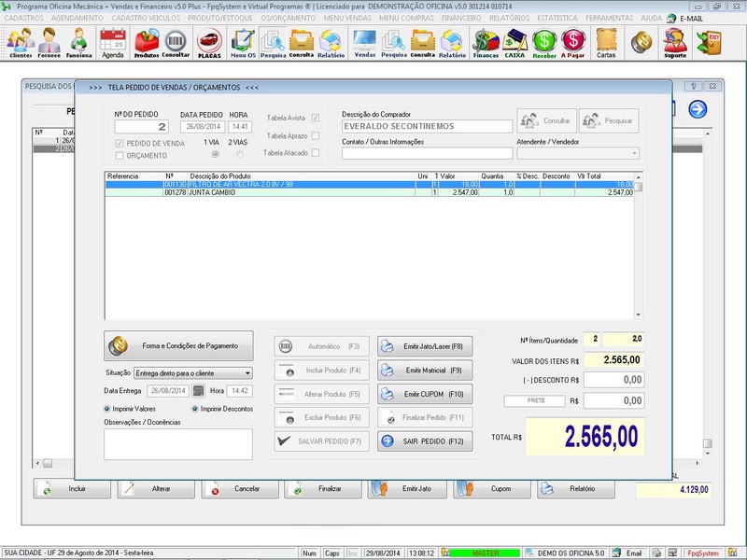The image size is (747, 560).
Task: Click scroll-down arrow of product list
Action: pyautogui.click(x=639, y=315)
